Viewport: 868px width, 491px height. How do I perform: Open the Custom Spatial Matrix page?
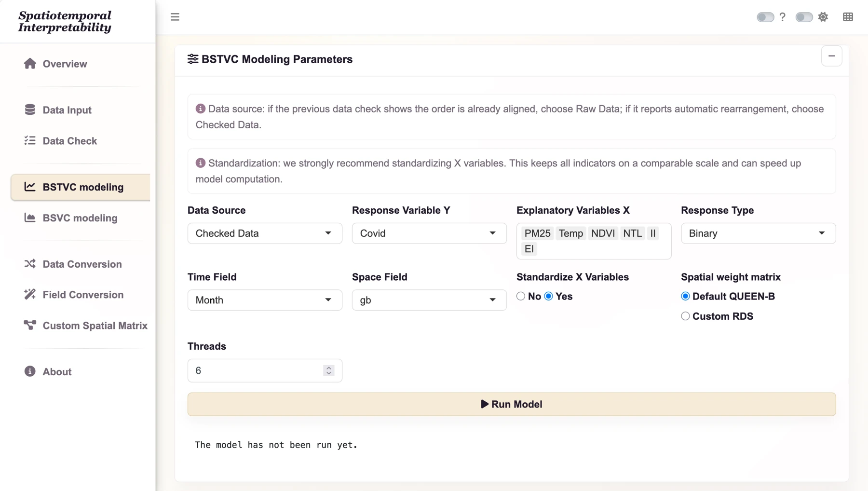81,326
